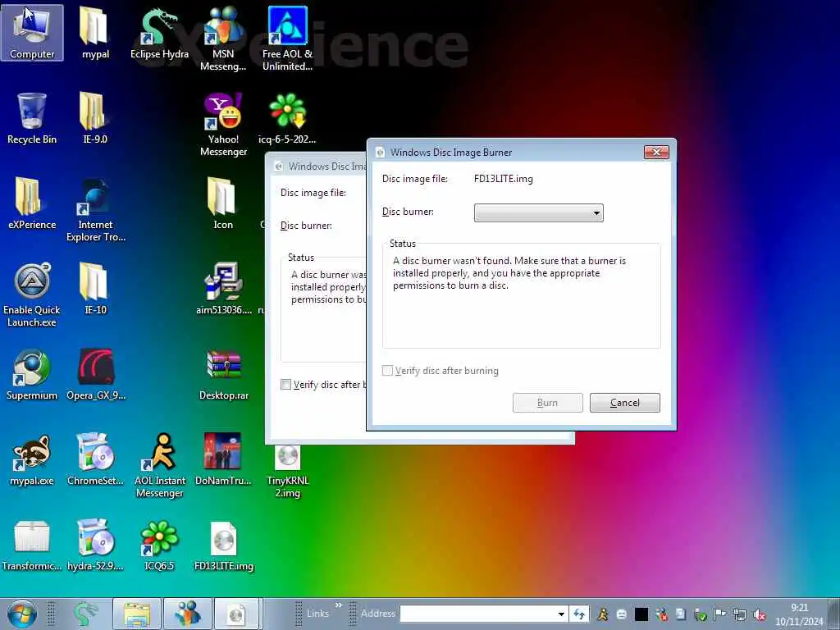Select the mypal.exe raccoon icon

[32, 459]
